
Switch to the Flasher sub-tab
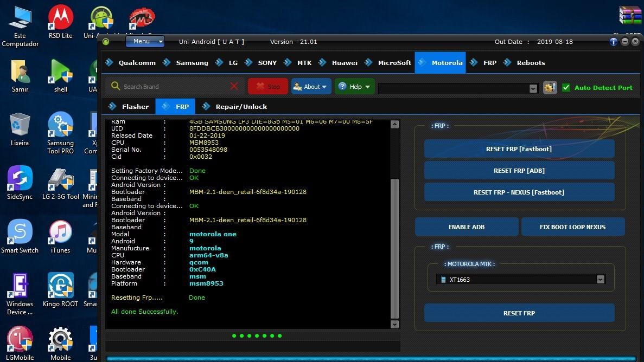click(129, 107)
